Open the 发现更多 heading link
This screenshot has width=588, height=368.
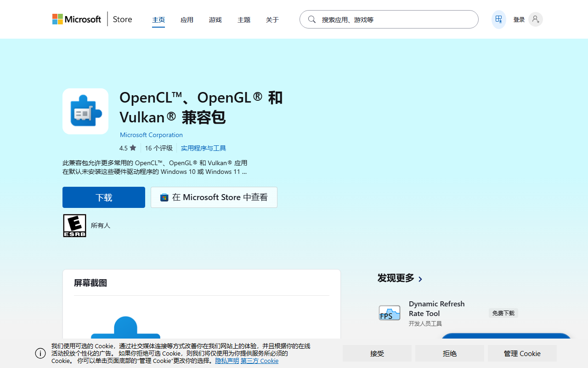coord(396,278)
